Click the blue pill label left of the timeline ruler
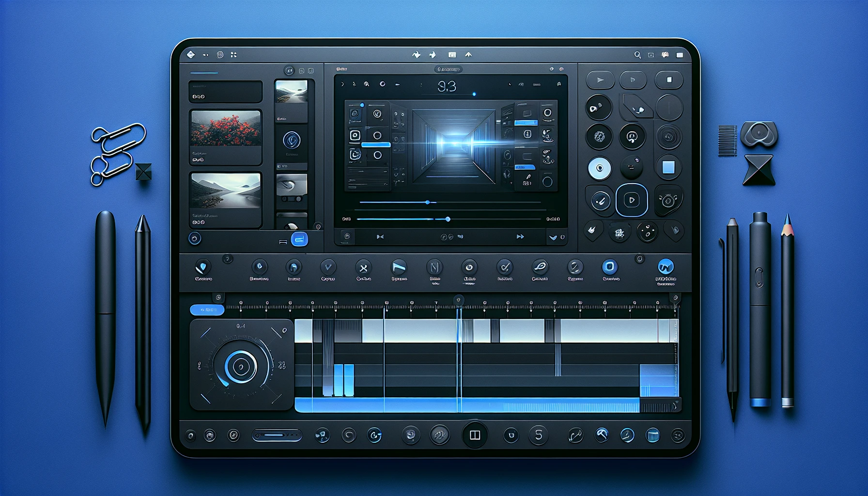 pyautogui.click(x=207, y=310)
